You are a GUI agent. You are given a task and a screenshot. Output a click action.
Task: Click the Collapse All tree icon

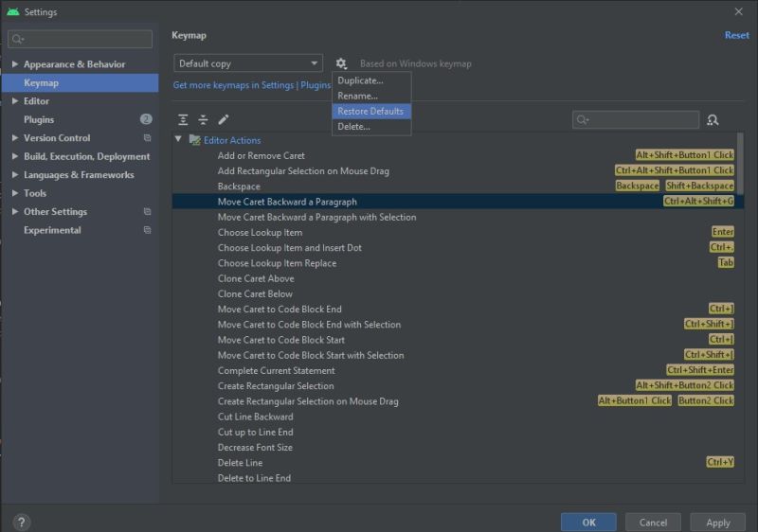[x=203, y=119]
